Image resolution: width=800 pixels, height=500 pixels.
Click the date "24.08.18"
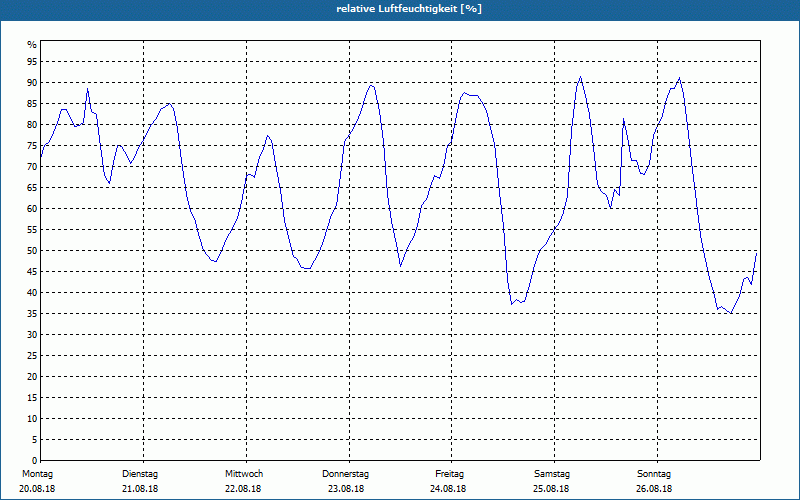pyautogui.click(x=448, y=489)
